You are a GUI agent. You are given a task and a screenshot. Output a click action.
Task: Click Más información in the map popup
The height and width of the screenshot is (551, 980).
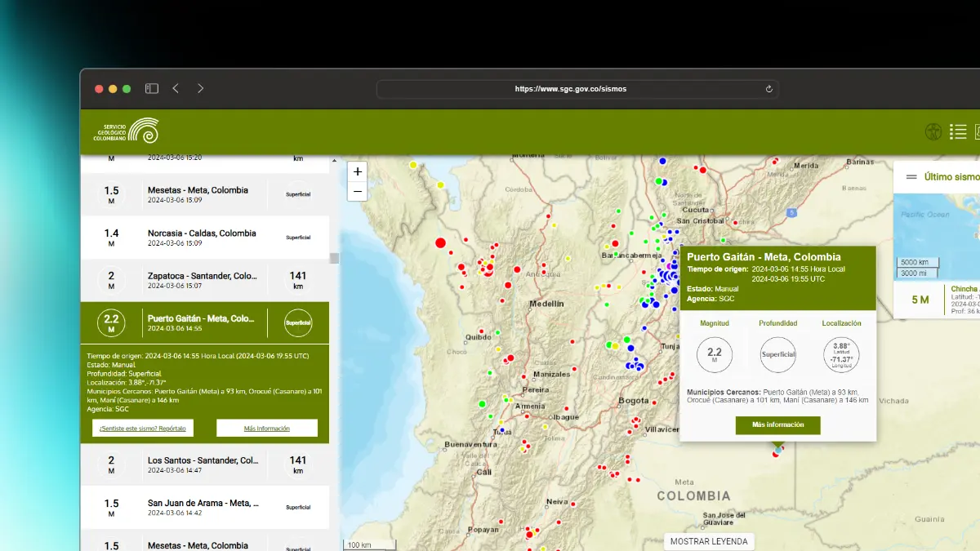point(777,424)
